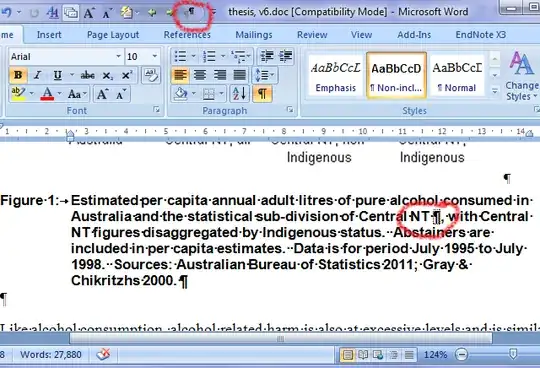Click the 124% zoom level button

point(435,355)
